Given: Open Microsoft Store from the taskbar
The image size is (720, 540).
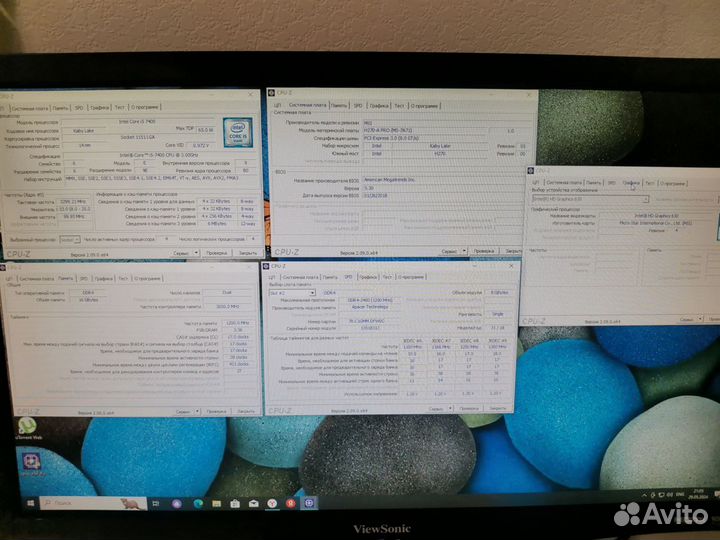Looking at the screenshot, I should [x=235, y=504].
